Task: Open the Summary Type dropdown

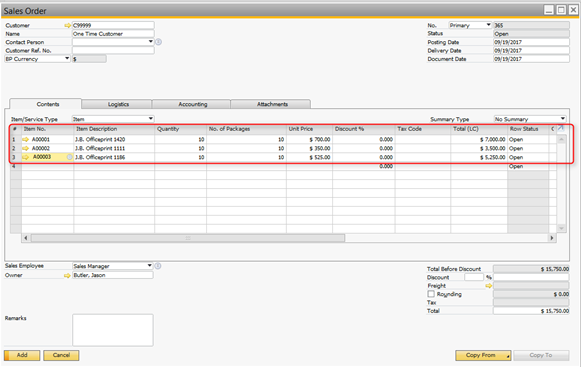Action: click(x=563, y=119)
